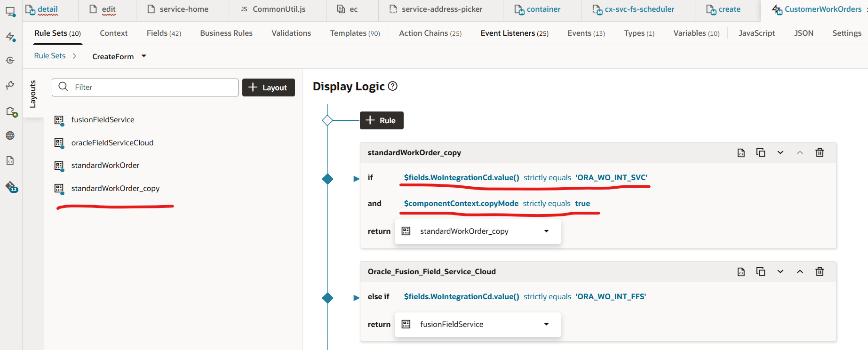
Task: Open Display Logic help icon
Action: coord(393,86)
